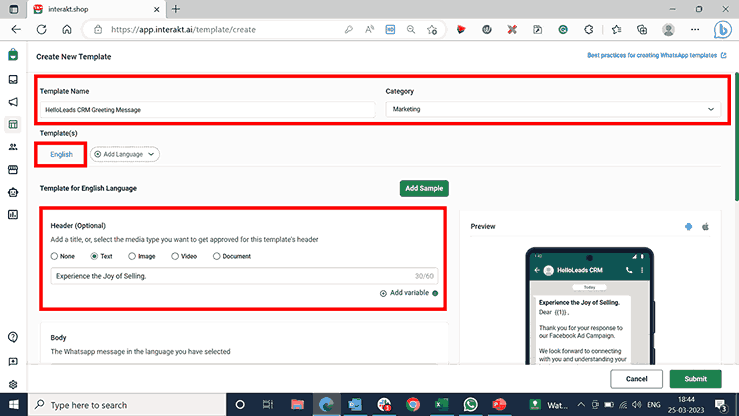Click the browser back arrow
This screenshot has width=739, height=416.
[16, 29]
